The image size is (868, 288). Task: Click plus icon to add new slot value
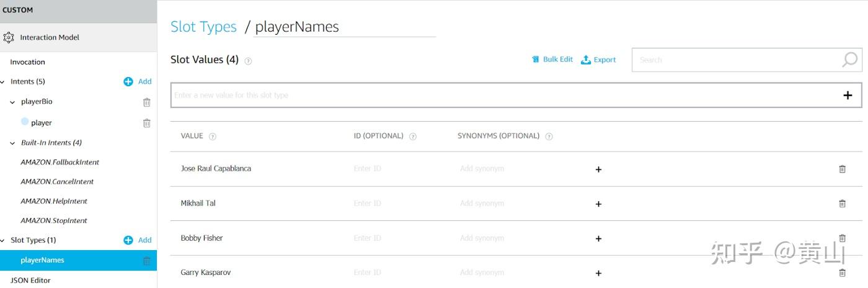848,95
